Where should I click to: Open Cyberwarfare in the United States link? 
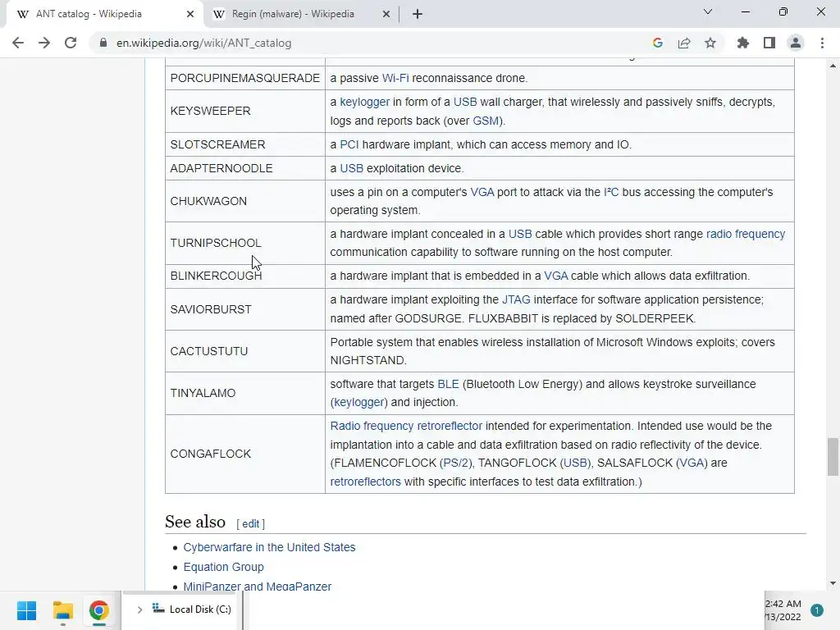269,547
